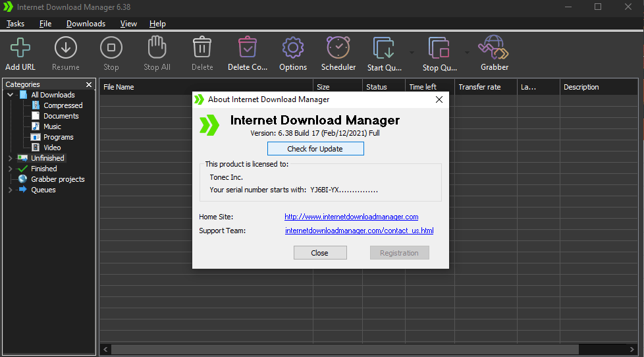
Task: Sort by Time left column header
Action: pyautogui.click(x=429, y=87)
